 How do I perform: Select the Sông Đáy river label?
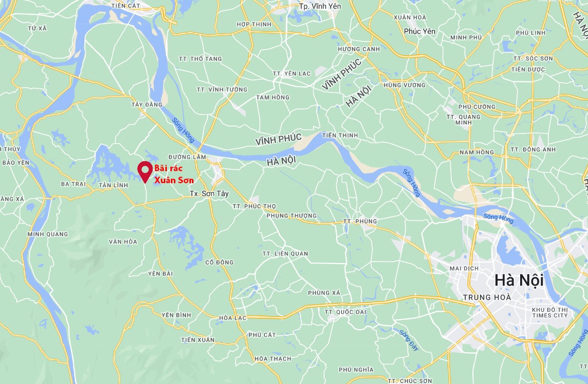(x=409, y=340)
